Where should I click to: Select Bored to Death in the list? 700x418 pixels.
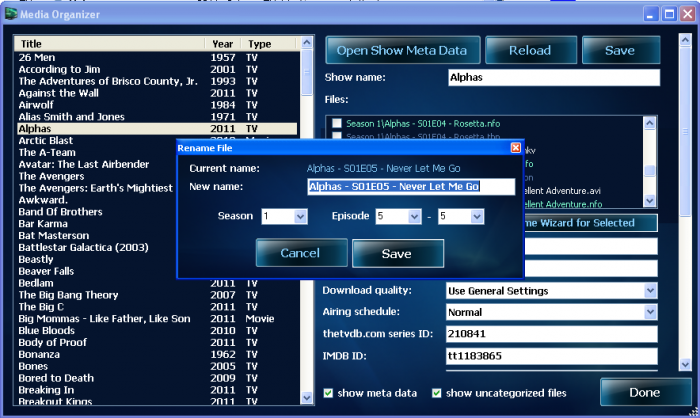pos(157,378)
